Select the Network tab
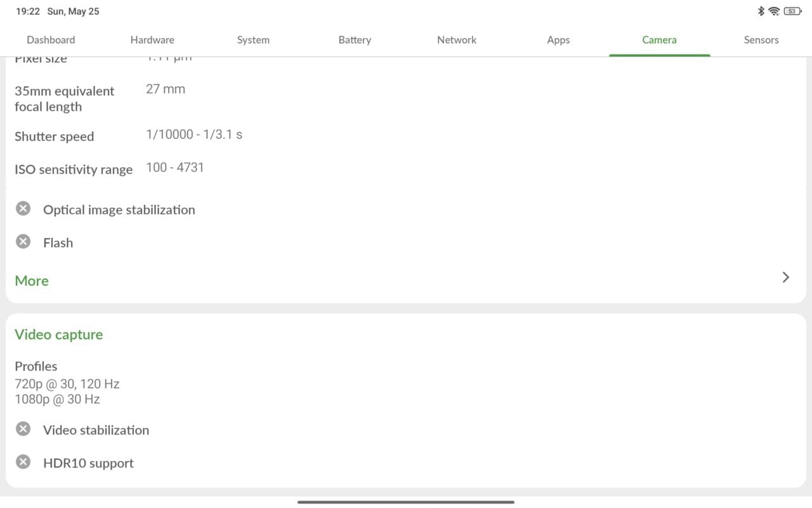Image resolution: width=812 pixels, height=508 pixels. click(x=457, y=39)
